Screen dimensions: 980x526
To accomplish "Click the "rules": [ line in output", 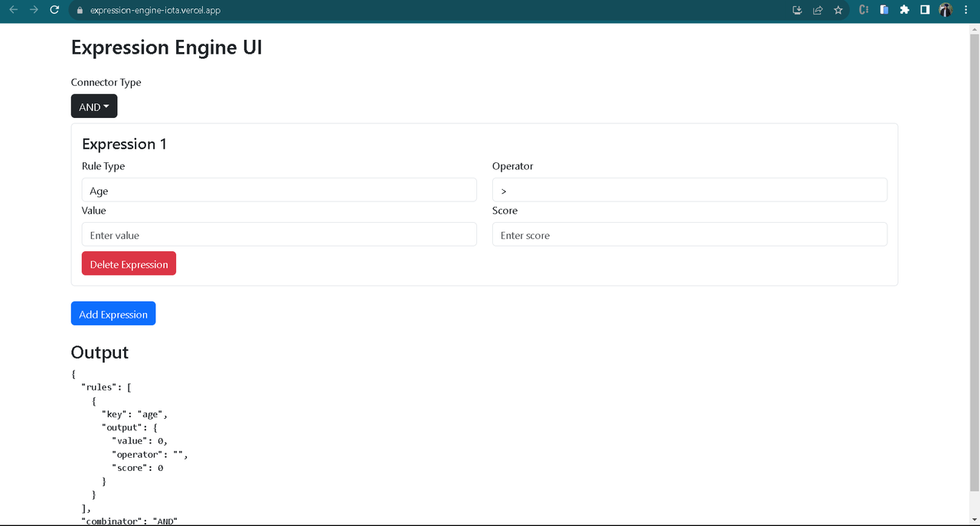I will [x=107, y=387].
